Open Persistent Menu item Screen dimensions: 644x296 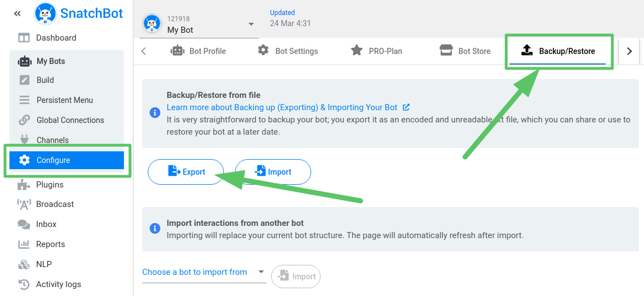(64, 100)
